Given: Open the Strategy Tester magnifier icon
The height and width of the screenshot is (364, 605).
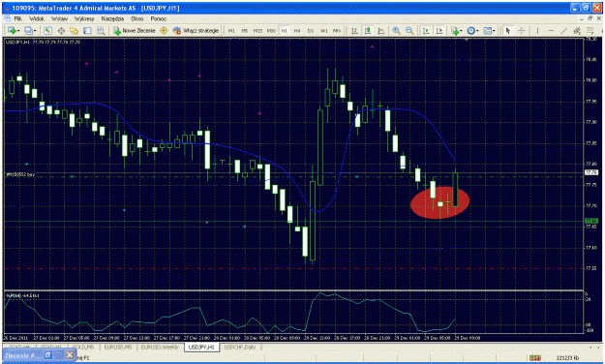Looking at the screenshot, I should 101,30.
